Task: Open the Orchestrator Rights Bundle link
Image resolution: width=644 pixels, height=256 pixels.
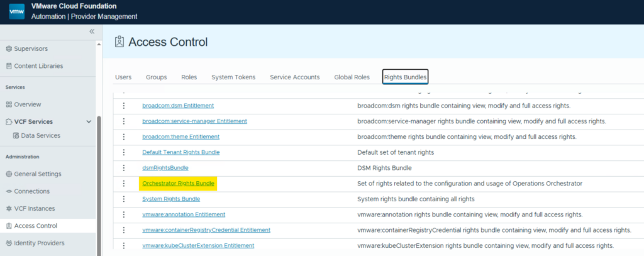Action: (179, 184)
